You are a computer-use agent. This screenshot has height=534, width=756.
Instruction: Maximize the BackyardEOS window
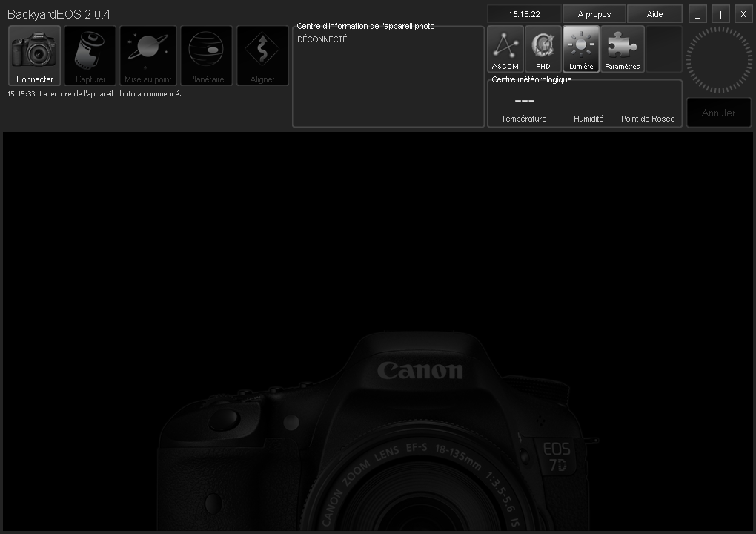pos(720,14)
